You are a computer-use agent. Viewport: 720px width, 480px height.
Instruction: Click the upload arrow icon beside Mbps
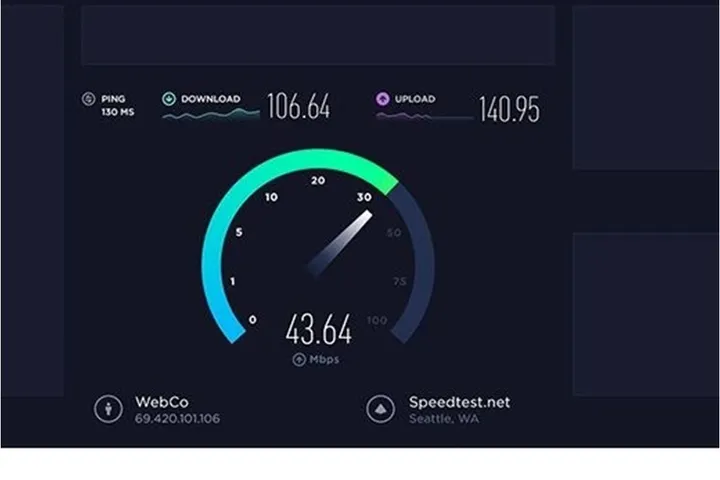point(299,359)
